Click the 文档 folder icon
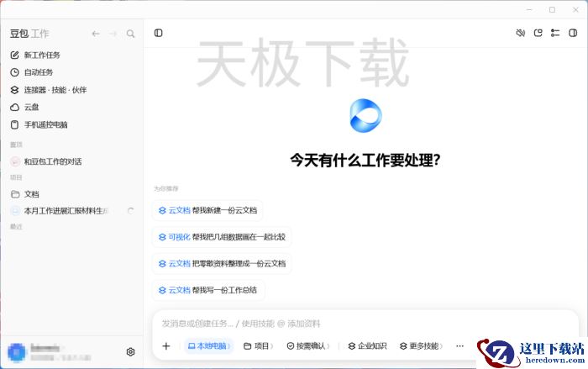This screenshot has height=369, width=588. (15, 194)
